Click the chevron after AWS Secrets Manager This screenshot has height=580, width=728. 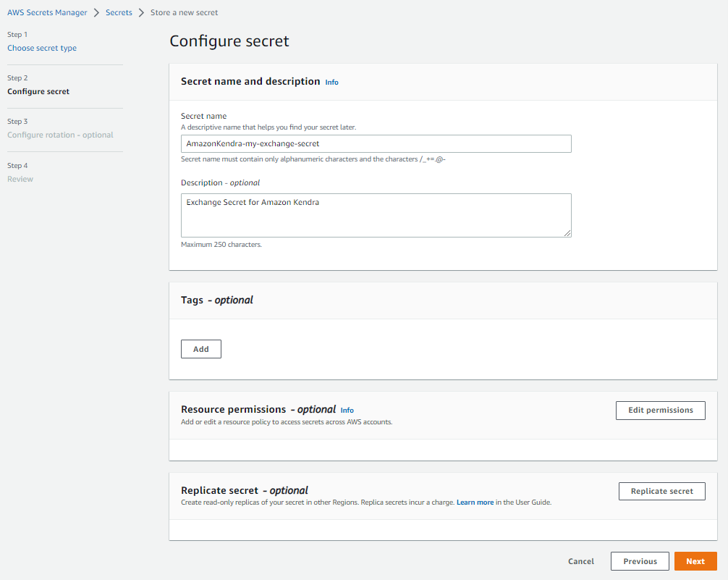click(96, 12)
